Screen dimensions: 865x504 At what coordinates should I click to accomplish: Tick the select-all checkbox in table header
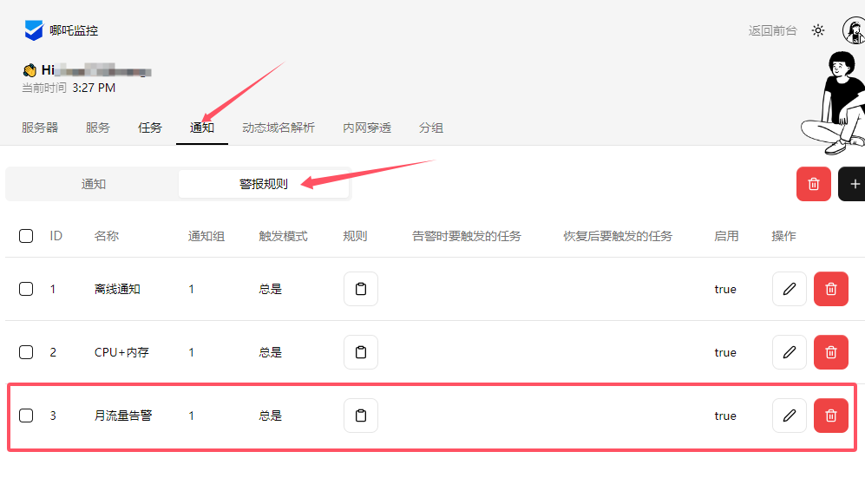coord(26,236)
